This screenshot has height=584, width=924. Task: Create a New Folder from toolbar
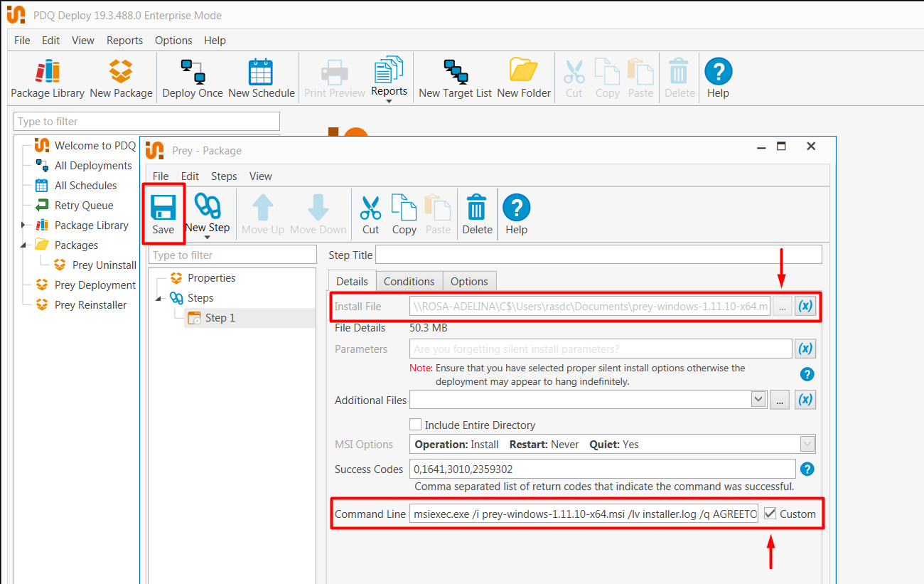click(x=524, y=79)
